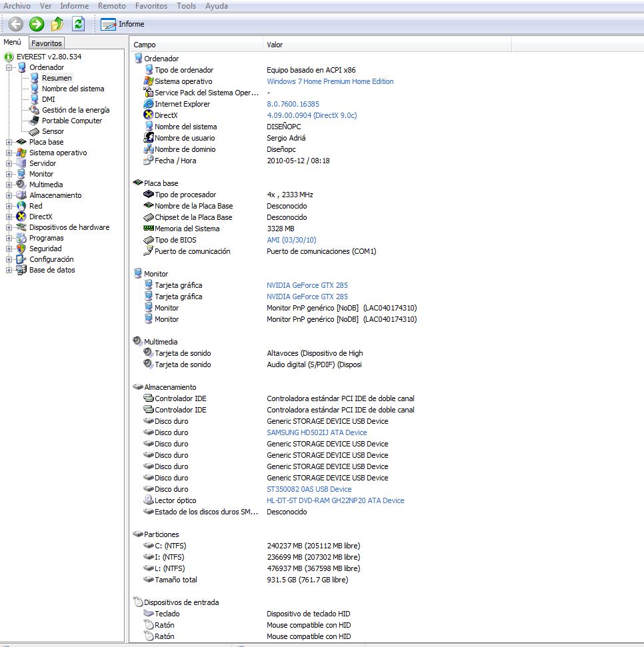Click the DirectX icon in tree

coord(21,217)
